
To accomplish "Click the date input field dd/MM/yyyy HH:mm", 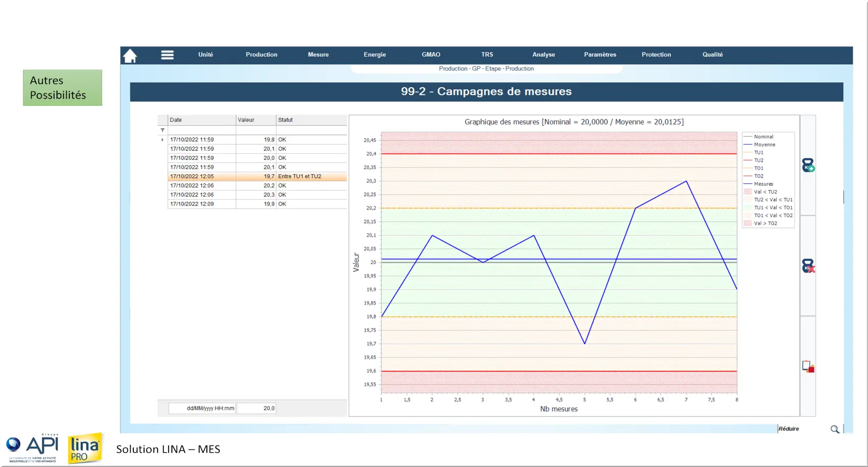I will pyautogui.click(x=202, y=408).
